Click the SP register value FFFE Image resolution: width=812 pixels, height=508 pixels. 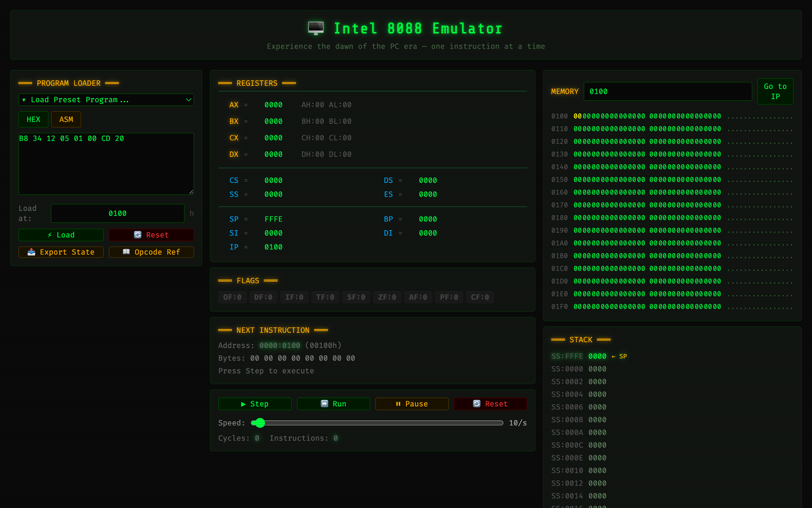[x=273, y=219]
